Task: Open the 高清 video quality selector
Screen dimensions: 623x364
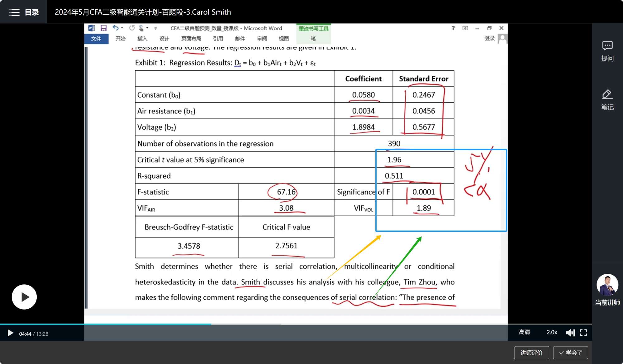Action: (x=524, y=332)
